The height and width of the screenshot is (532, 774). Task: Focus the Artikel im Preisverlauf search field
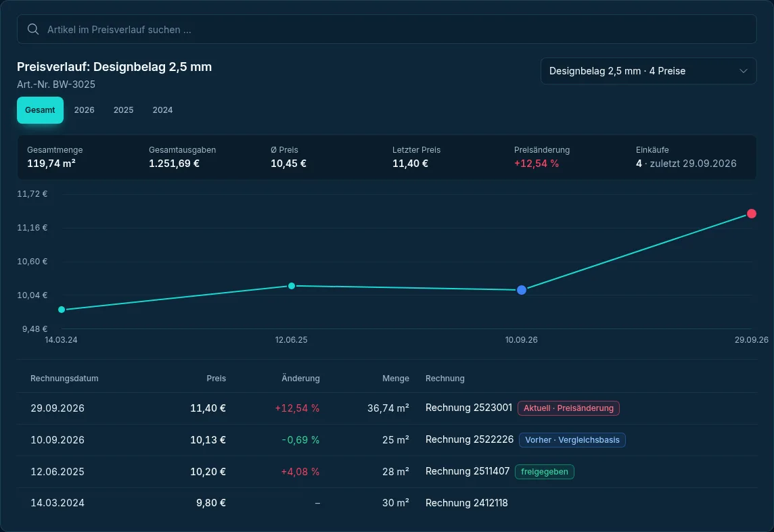(x=386, y=29)
